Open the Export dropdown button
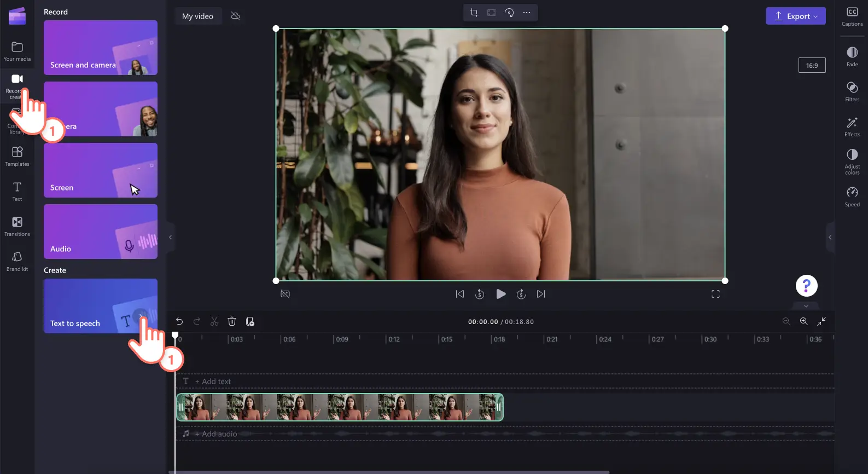The image size is (868, 474). tap(796, 16)
